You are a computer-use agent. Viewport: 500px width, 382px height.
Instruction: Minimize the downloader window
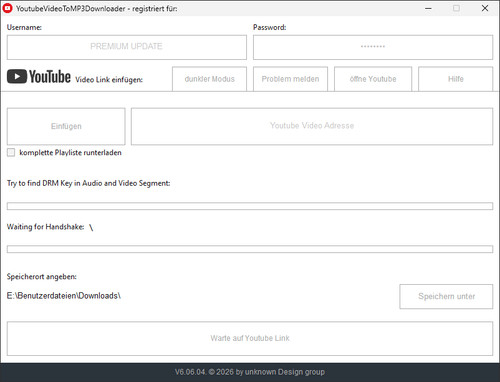pyautogui.click(x=428, y=8)
